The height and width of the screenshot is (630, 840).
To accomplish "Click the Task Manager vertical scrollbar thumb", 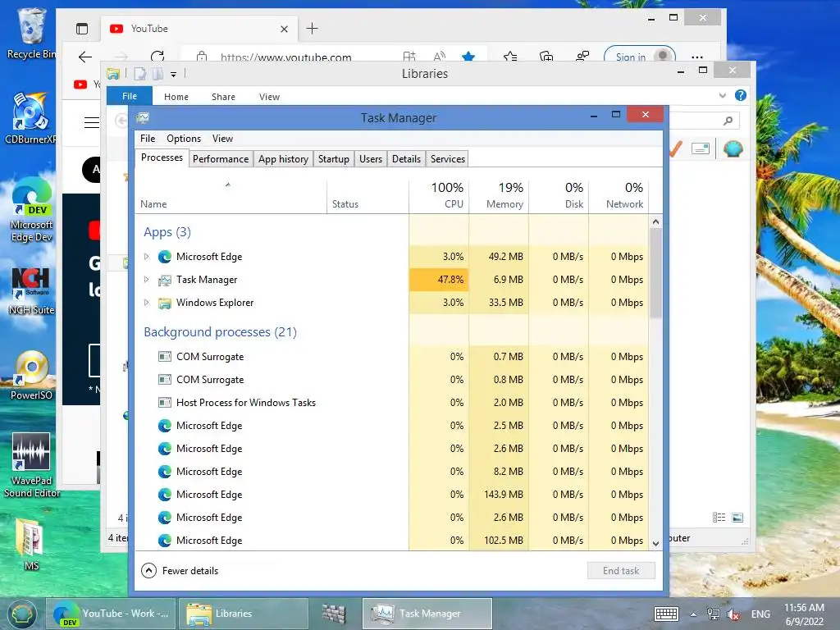I will click(655, 273).
